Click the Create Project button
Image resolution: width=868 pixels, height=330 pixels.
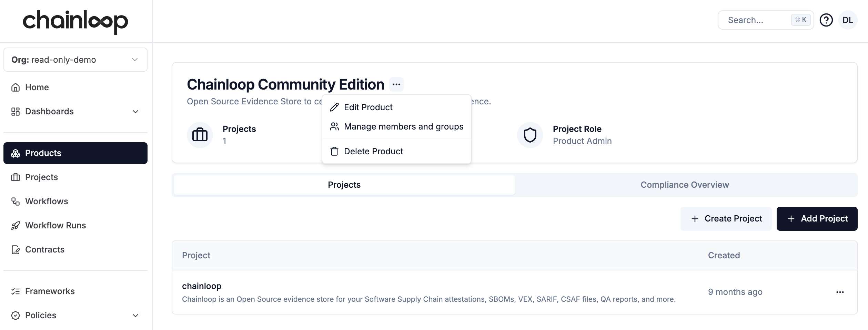726,218
